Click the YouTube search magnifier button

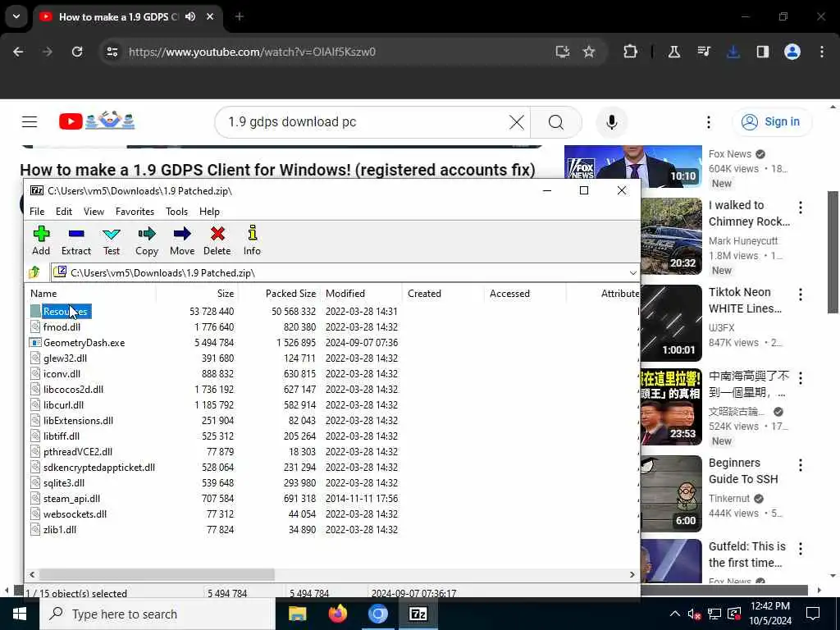556,122
